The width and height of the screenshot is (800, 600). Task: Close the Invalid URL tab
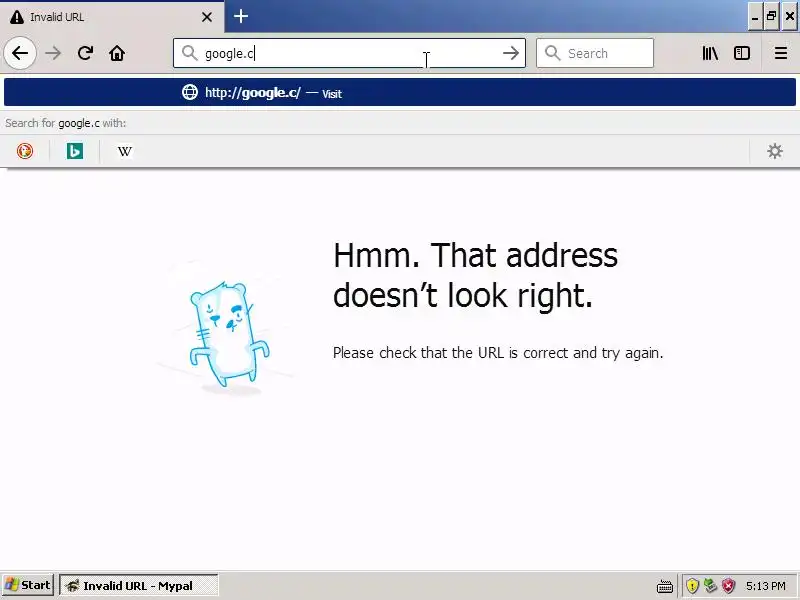[x=207, y=17]
